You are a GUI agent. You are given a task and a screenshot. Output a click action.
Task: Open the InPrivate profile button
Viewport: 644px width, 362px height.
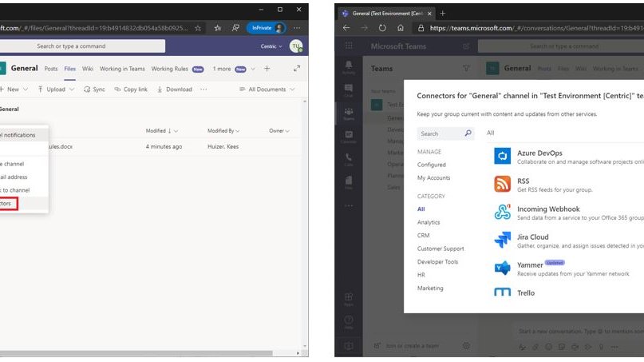(266, 28)
